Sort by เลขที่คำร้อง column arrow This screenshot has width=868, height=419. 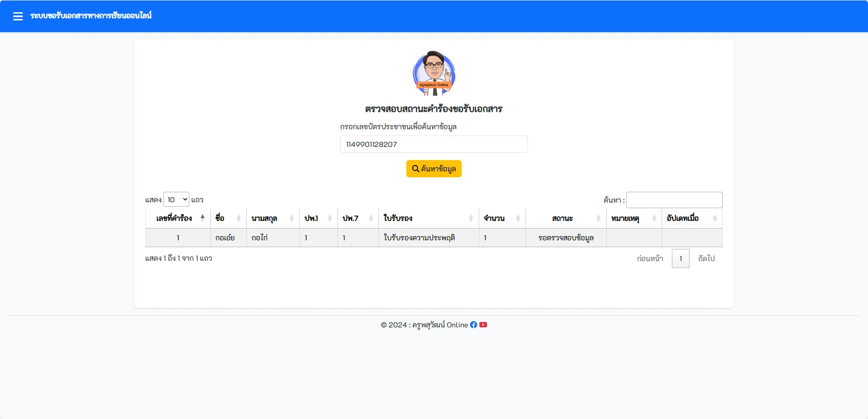point(202,218)
